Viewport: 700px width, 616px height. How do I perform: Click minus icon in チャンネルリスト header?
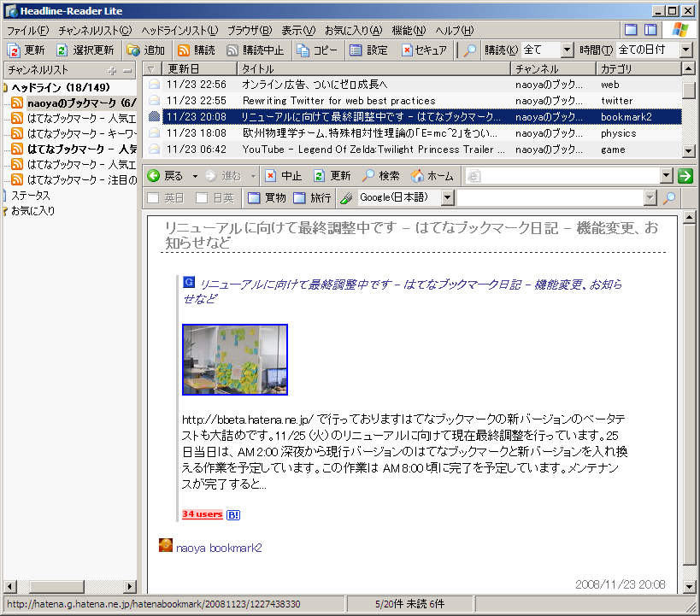click(x=127, y=71)
